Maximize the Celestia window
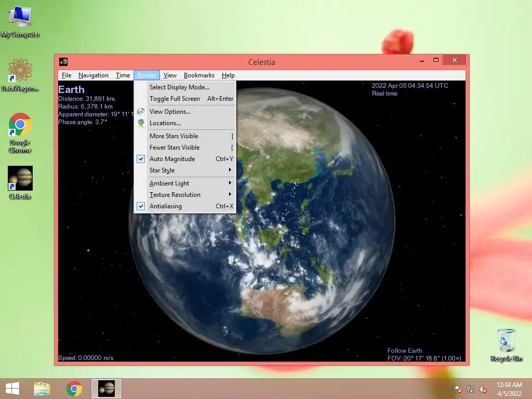The image size is (532, 399). coord(436,60)
